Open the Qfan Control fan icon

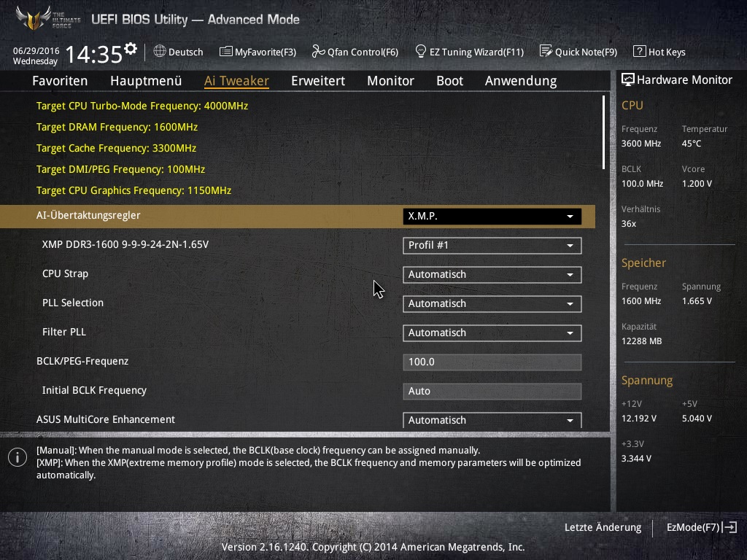tap(318, 52)
